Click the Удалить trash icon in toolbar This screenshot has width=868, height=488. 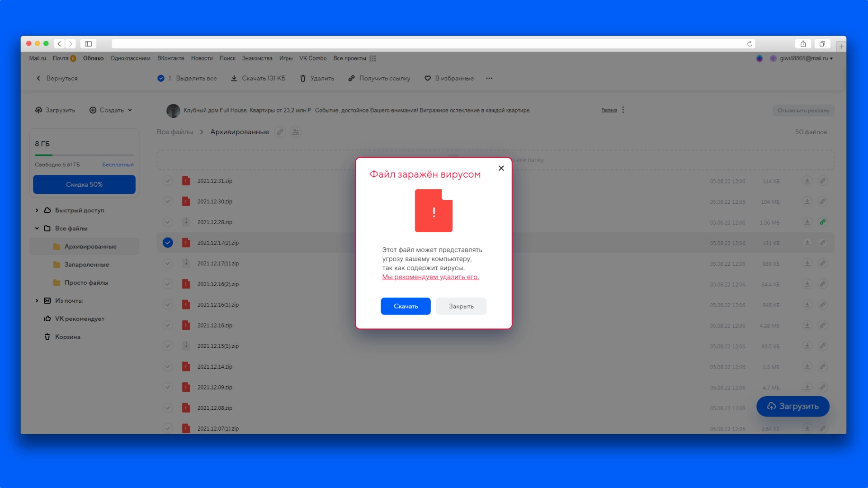tap(303, 78)
